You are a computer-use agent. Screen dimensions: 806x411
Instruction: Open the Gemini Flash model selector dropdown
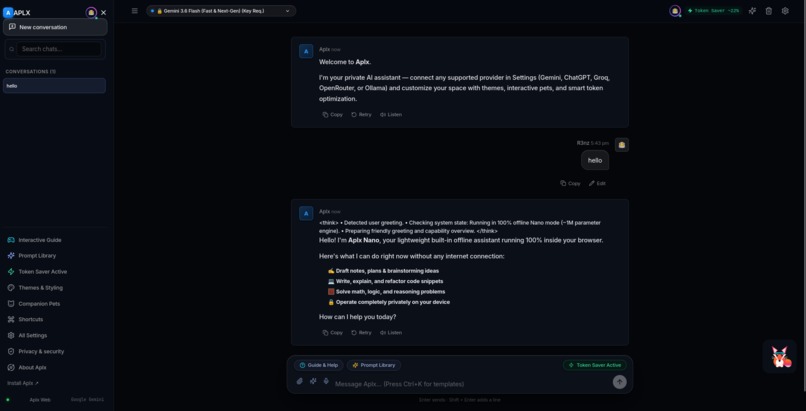coord(221,11)
